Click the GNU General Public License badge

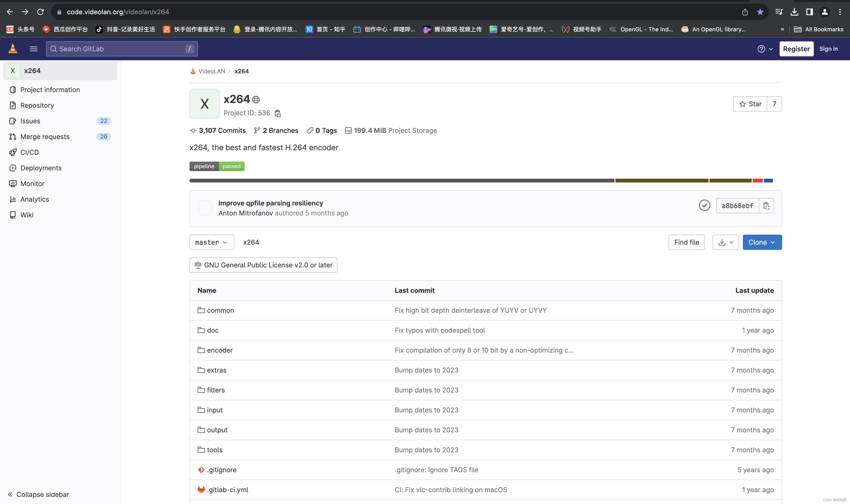[x=264, y=265]
